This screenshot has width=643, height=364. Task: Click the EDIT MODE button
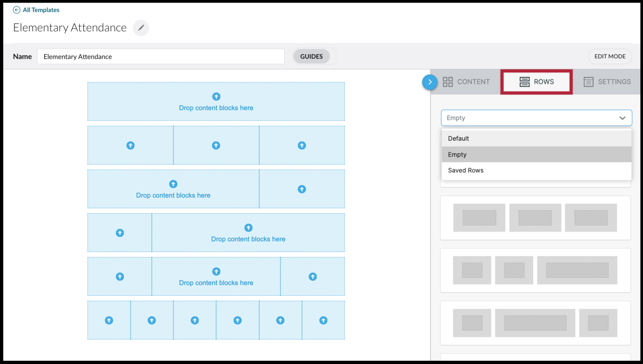pyautogui.click(x=610, y=56)
